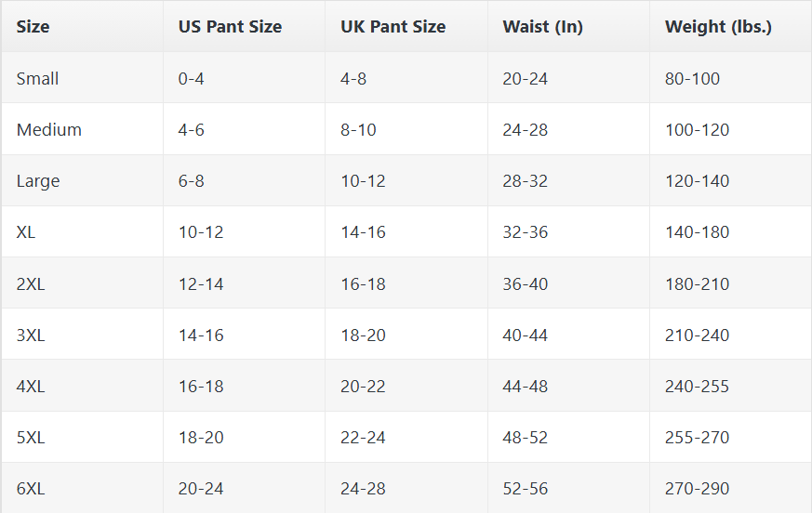Select the 10-12 US pant size cell
The width and height of the screenshot is (812, 513).
pyautogui.click(x=201, y=232)
